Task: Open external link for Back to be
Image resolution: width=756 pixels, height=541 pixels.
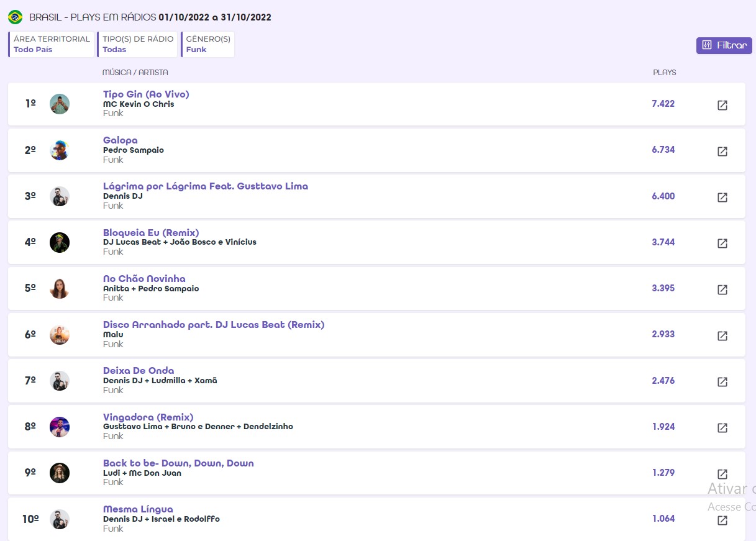Action: click(722, 474)
